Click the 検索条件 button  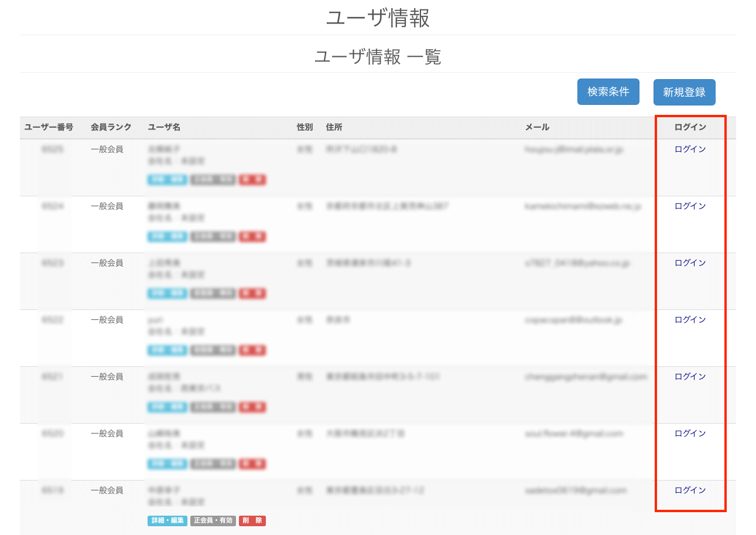[608, 92]
